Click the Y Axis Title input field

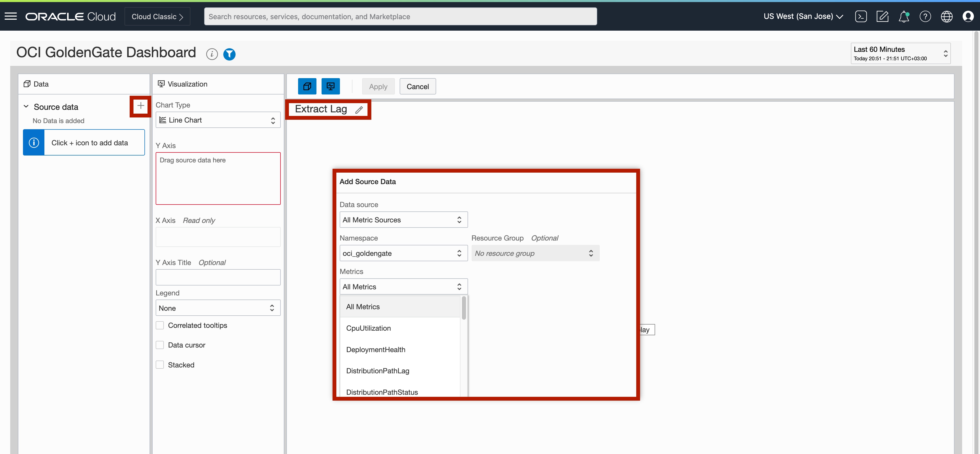pyautogui.click(x=218, y=277)
